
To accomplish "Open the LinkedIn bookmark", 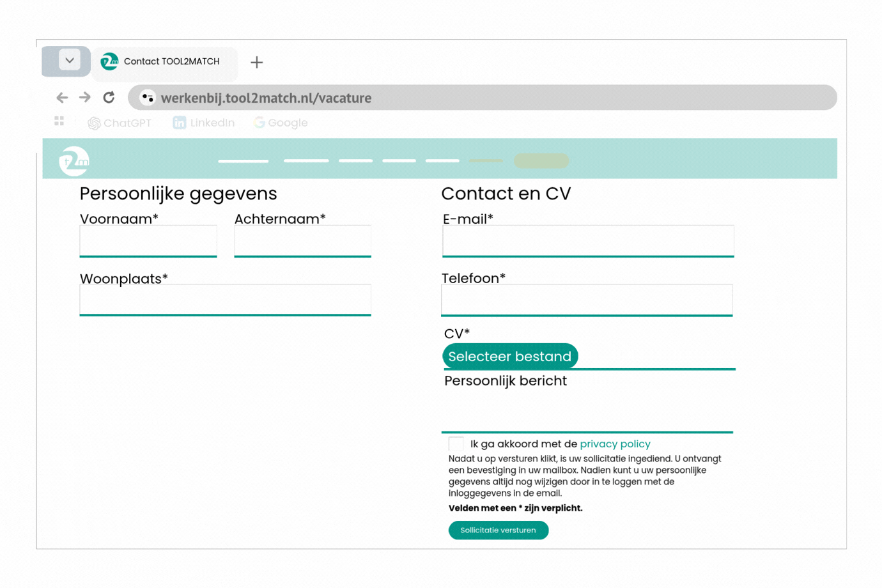I will [204, 123].
